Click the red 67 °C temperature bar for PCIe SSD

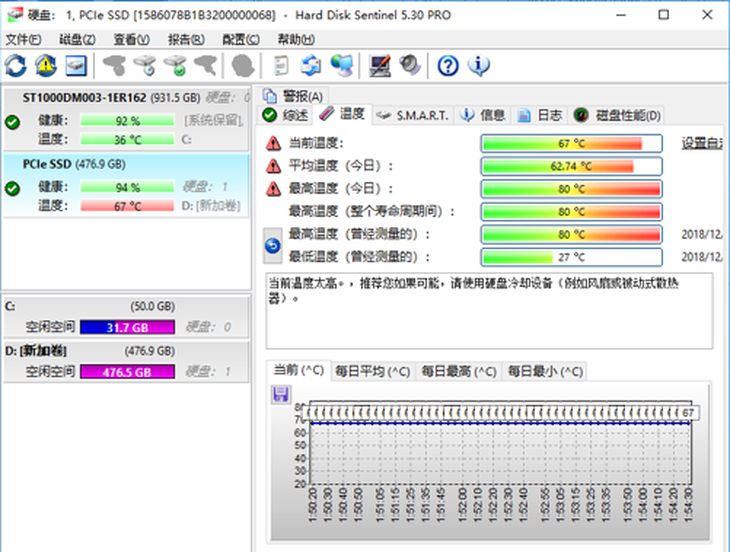point(128,206)
